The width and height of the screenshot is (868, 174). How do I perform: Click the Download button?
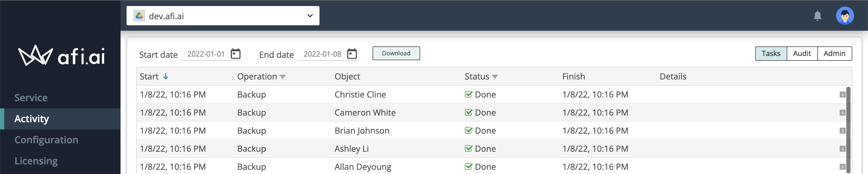click(396, 53)
